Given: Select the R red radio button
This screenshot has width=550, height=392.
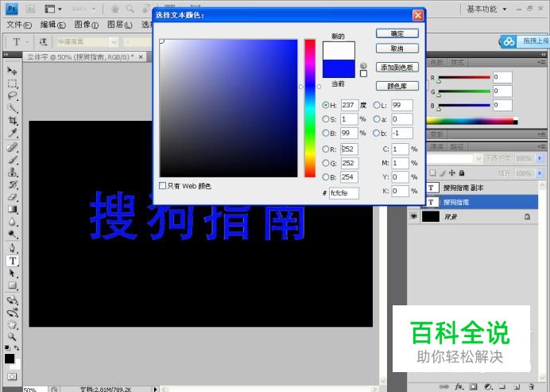Looking at the screenshot, I should coord(326,149).
